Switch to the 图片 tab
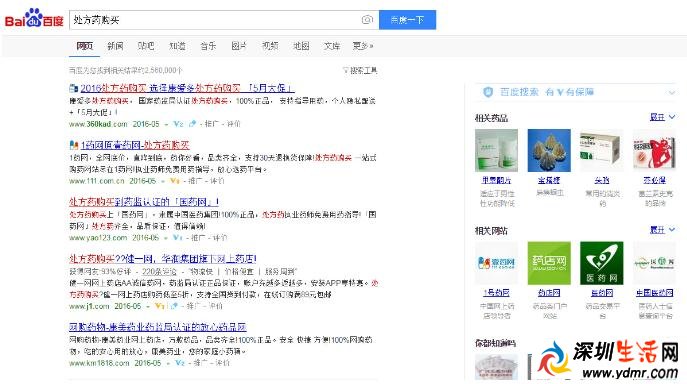The image size is (687, 384). pyautogui.click(x=239, y=46)
